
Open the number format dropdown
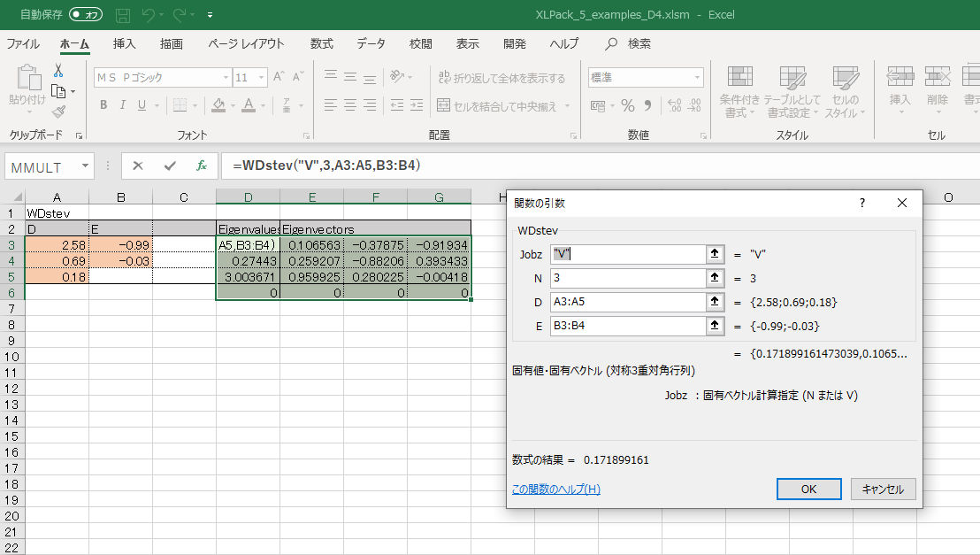[696, 78]
